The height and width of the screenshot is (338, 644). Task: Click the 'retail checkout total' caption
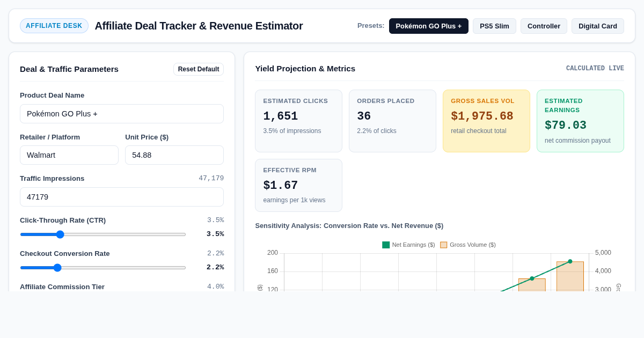[x=479, y=131]
